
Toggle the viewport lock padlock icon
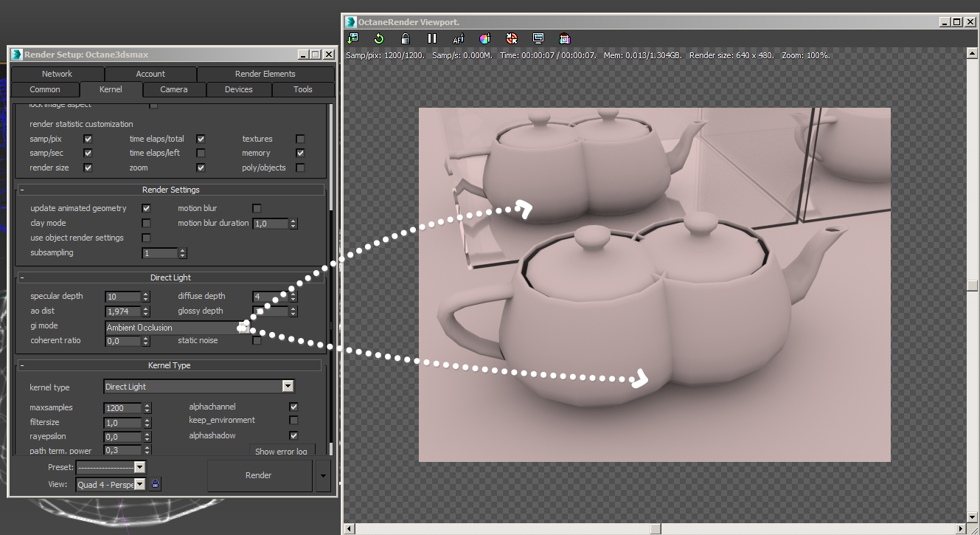(406, 38)
